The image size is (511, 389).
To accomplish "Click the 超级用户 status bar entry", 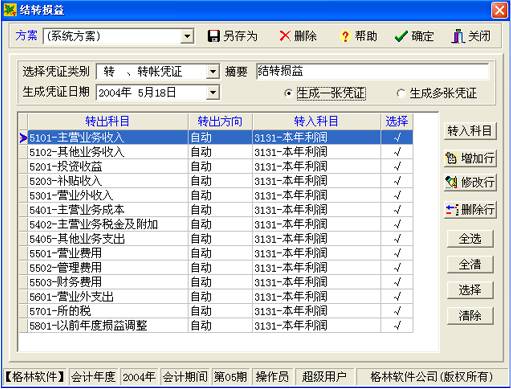I will tap(324, 377).
